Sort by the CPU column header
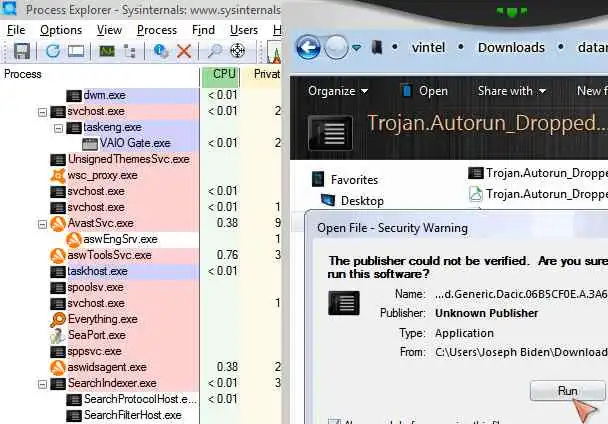 click(220, 74)
